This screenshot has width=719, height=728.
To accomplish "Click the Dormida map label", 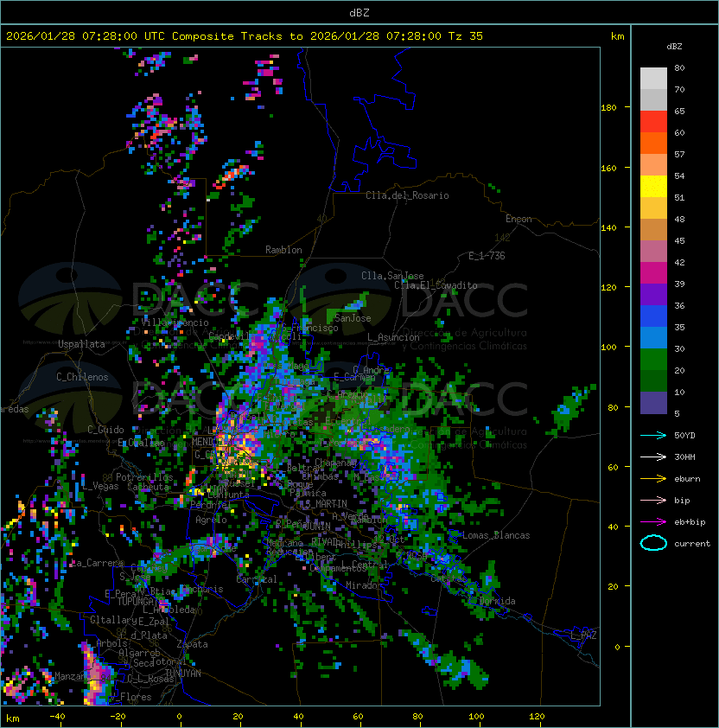I will [x=497, y=601].
